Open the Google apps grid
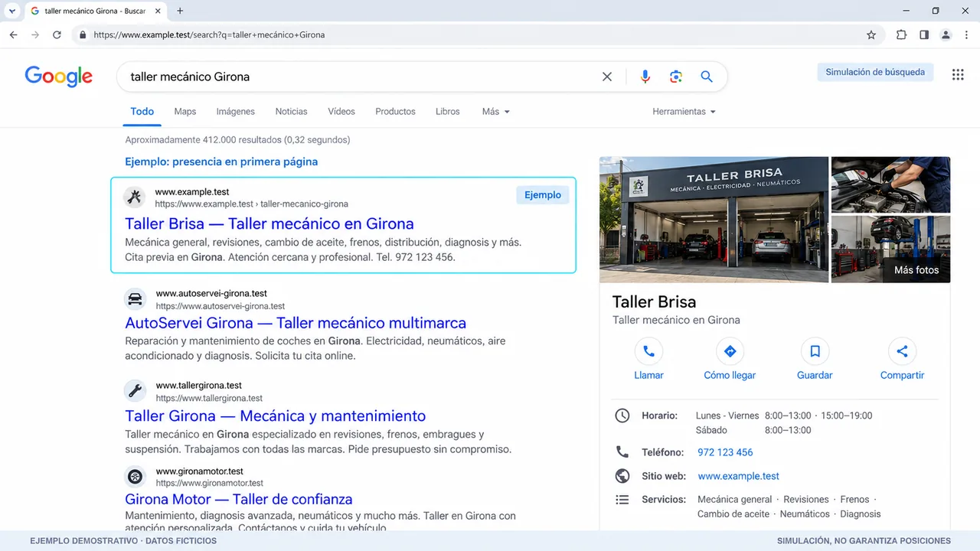 coord(958,74)
